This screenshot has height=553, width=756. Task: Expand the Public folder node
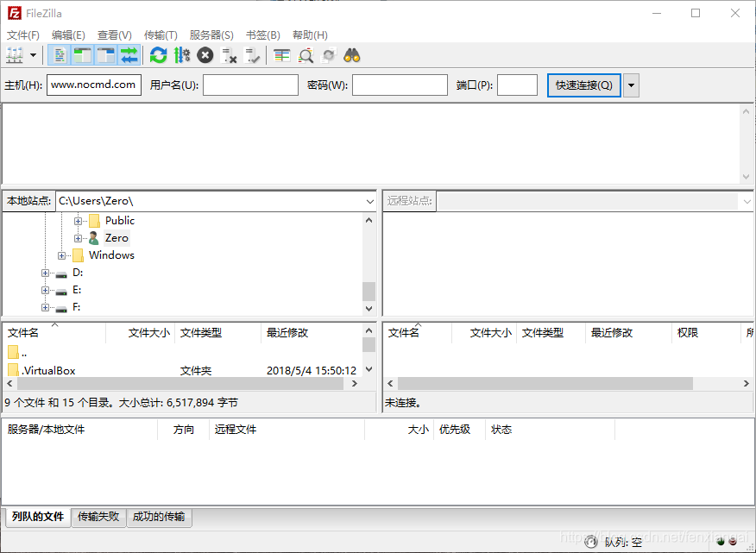tap(78, 222)
